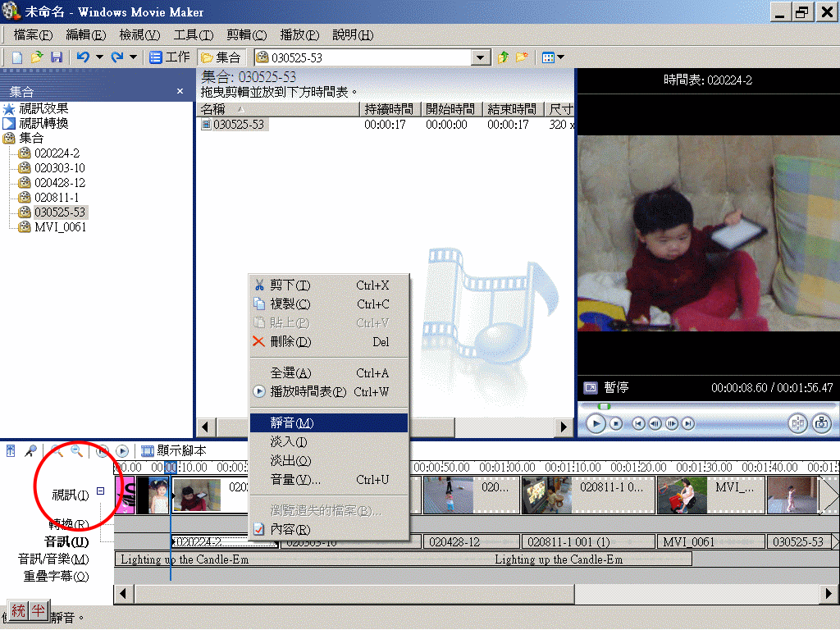The width and height of the screenshot is (840, 630).
Task: Open the views dropdown arrow in toolbar
Action: [561, 57]
